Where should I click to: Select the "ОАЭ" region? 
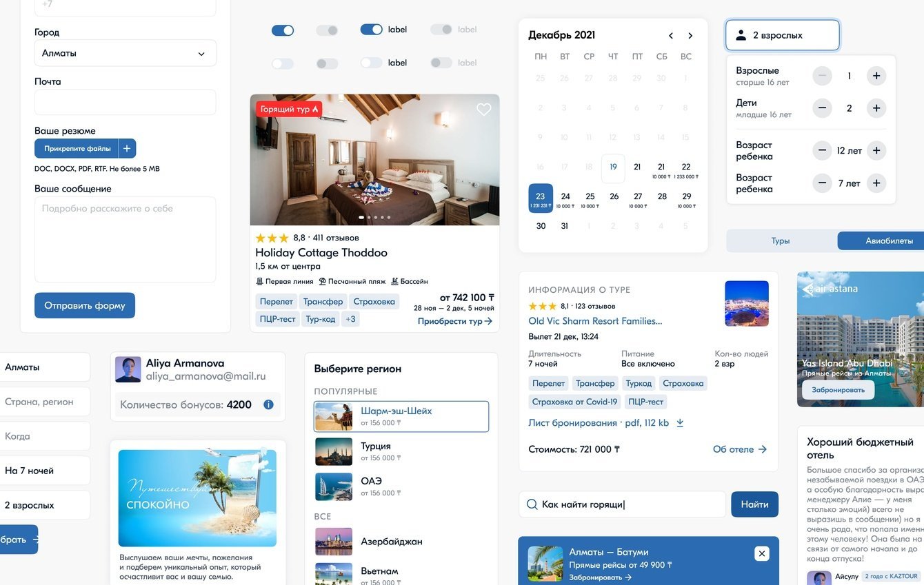point(401,486)
